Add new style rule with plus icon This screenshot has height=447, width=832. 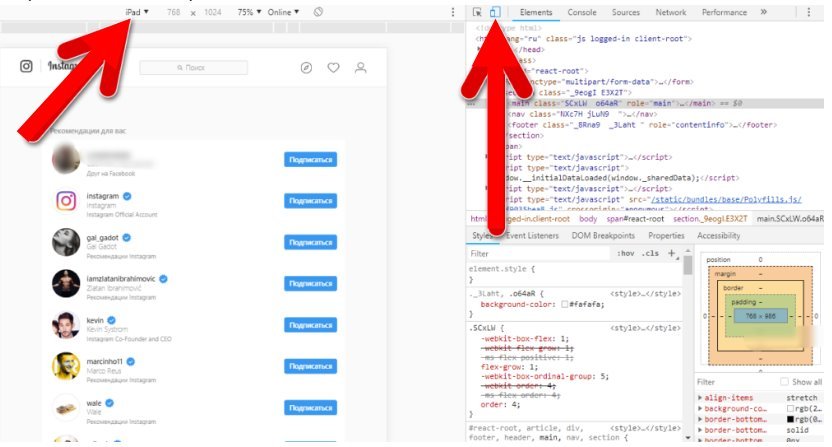[671, 253]
